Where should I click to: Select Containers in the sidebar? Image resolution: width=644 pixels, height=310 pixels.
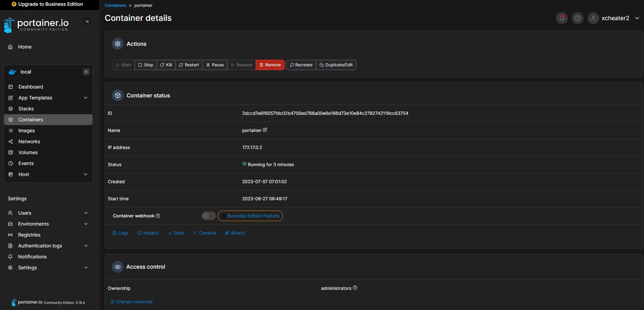click(x=48, y=120)
